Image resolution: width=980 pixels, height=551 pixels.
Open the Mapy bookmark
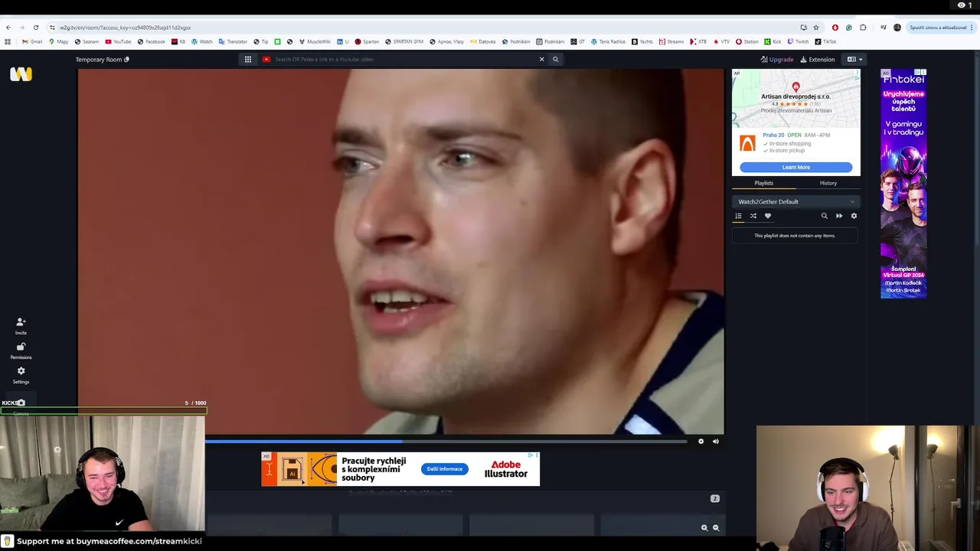click(x=58, y=41)
